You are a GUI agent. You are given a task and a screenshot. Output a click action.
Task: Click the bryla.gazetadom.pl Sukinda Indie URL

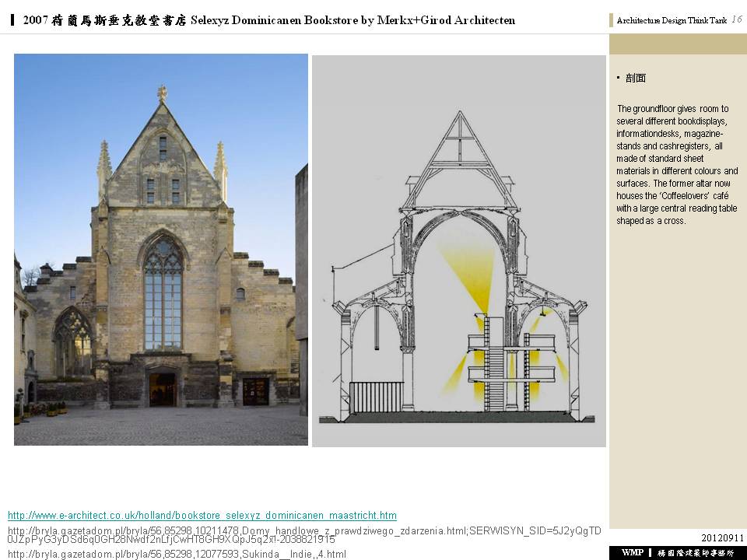pos(176,554)
